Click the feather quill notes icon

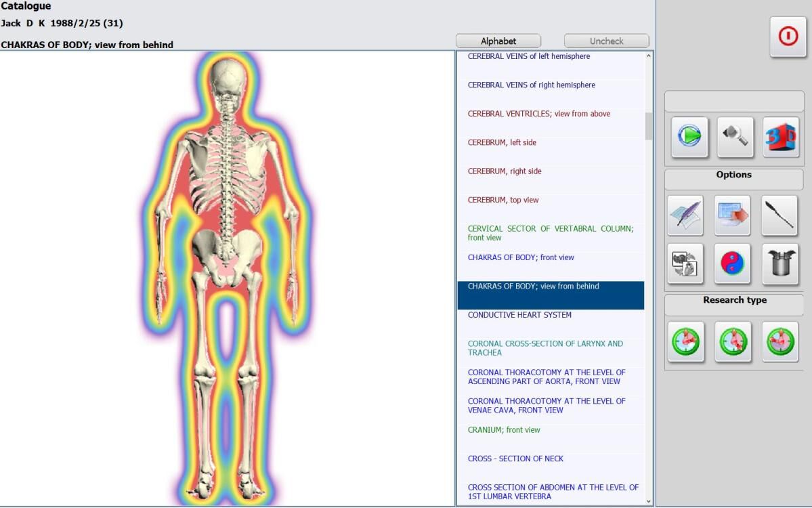point(685,216)
